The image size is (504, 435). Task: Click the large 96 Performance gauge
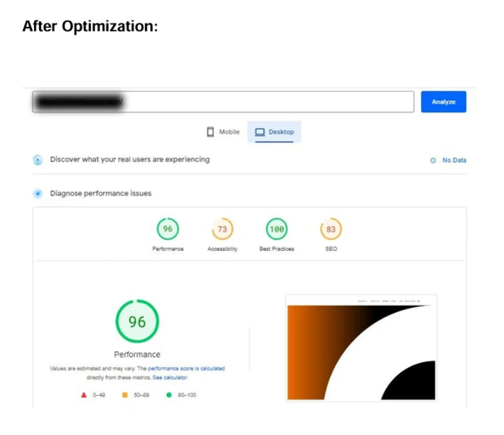coord(137,321)
